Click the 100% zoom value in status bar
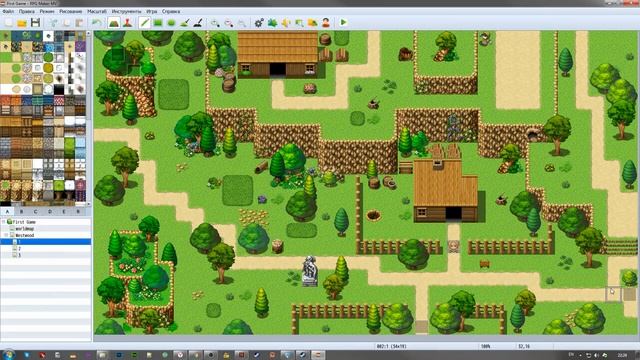 point(485,346)
